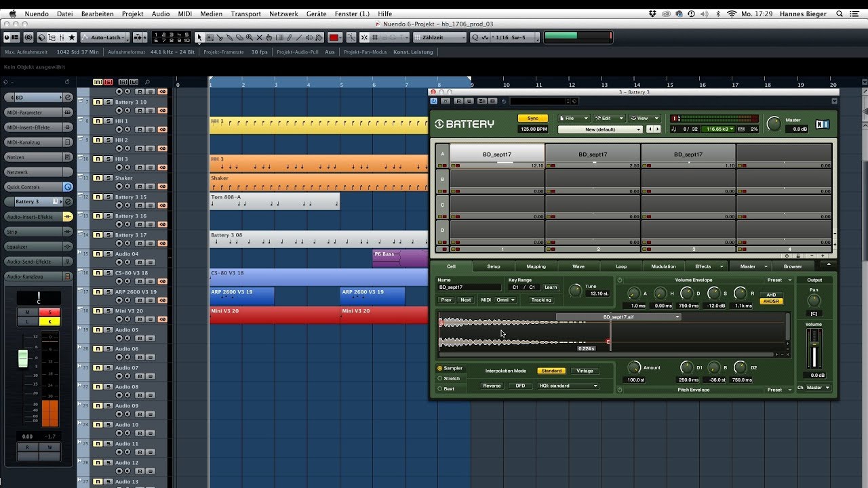Mute the HH 1 track
This screenshot has width=868, height=488.
tap(97, 121)
